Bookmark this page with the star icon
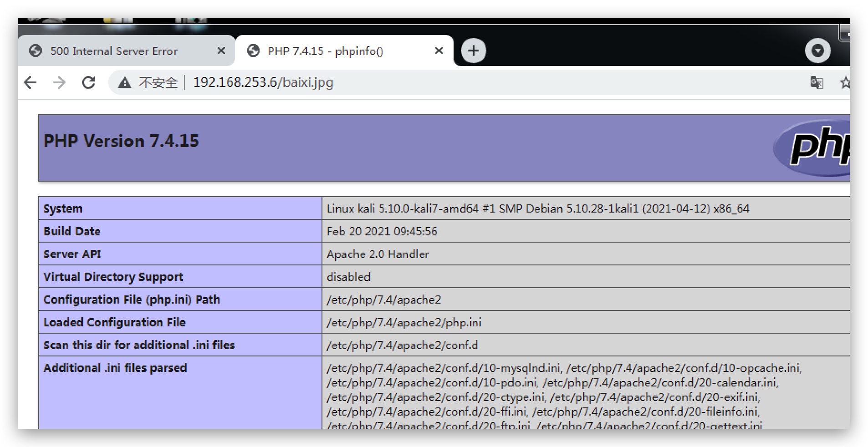Screen dimensions: 868x447 click(845, 82)
